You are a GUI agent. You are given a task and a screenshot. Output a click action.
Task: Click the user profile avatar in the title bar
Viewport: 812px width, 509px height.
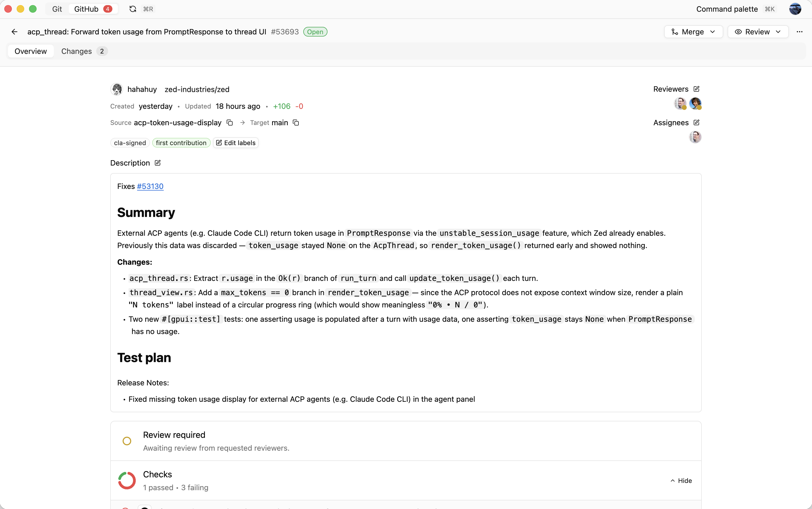click(795, 9)
